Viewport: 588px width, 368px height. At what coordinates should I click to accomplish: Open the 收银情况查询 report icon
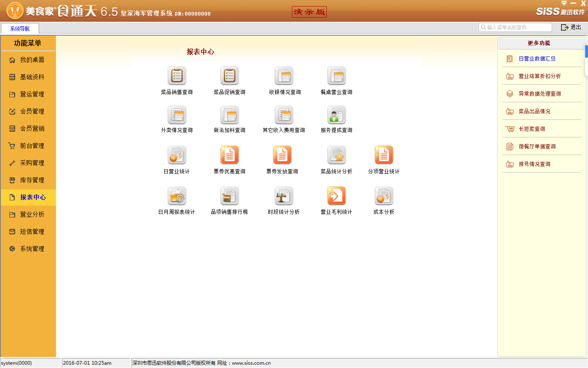pos(284,76)
